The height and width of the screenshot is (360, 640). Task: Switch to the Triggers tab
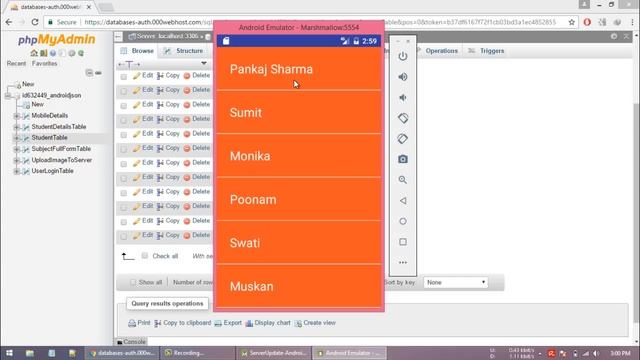tap(486, 51)
